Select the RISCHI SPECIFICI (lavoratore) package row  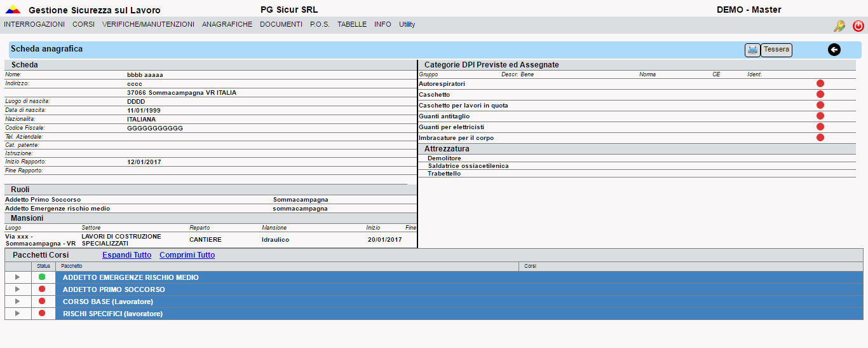(x=459, y=313)
